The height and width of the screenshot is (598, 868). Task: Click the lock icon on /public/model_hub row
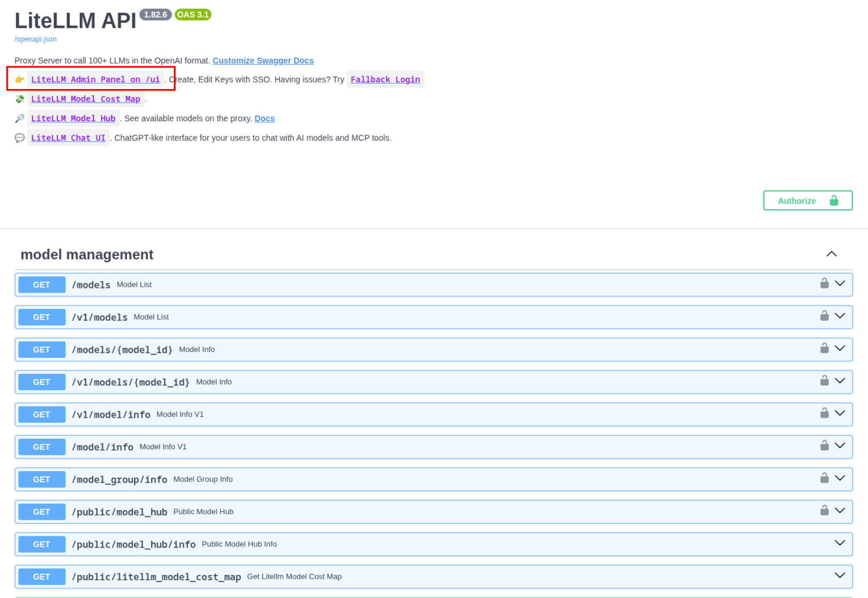coord(825,510)
